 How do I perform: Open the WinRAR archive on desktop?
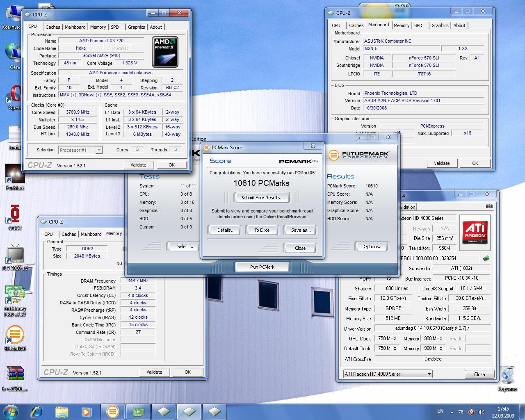tap(15, 378)
